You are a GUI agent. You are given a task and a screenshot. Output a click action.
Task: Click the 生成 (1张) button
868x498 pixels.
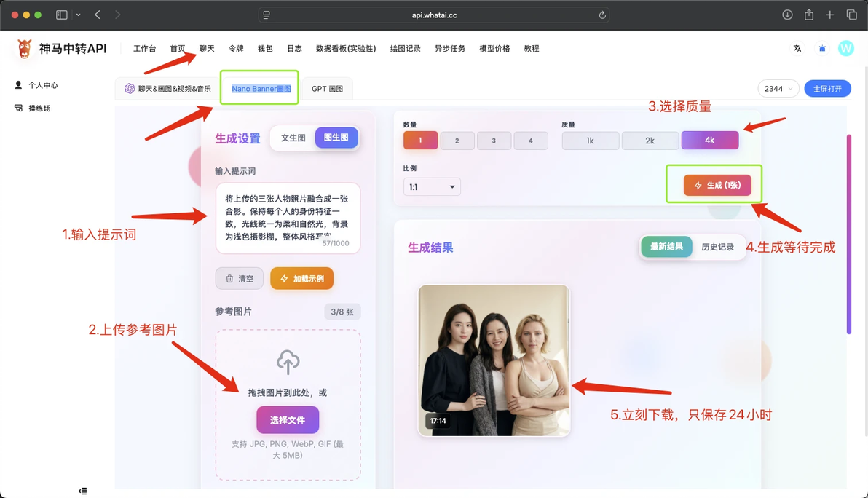[717, 185]
